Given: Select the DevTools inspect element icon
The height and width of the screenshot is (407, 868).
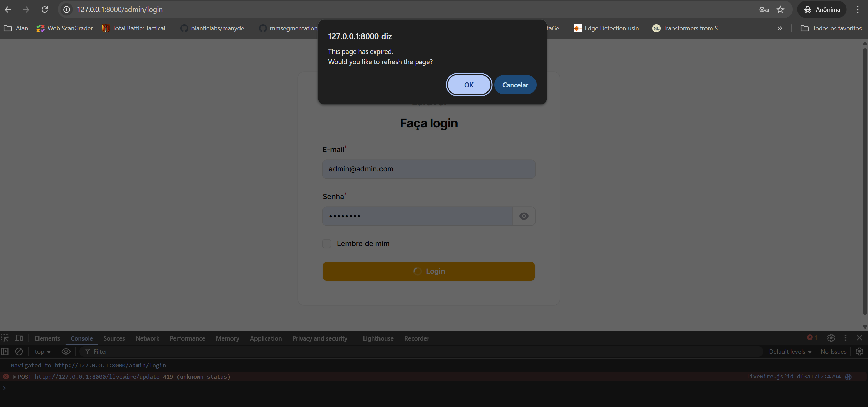Looking at the screenshot, I should [x=5, y=338].
